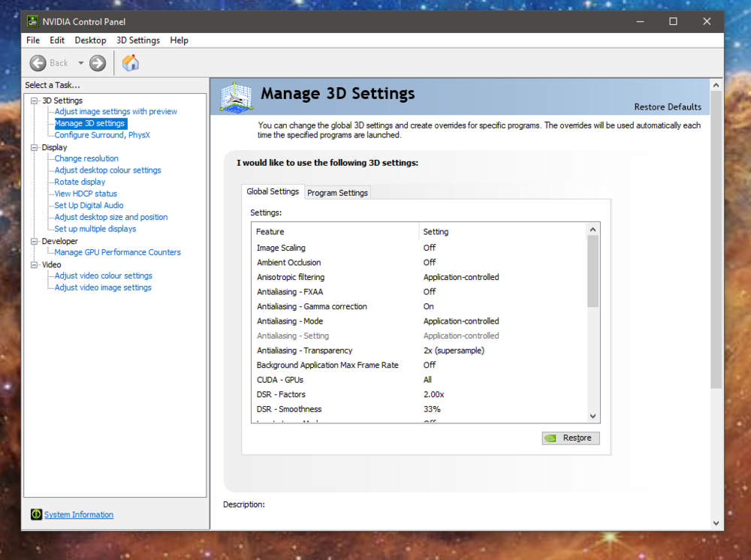Collapse the Developer tree node
Image resolution: width=751 pixels, height=560 pixels.
click(x=34, y=241)
